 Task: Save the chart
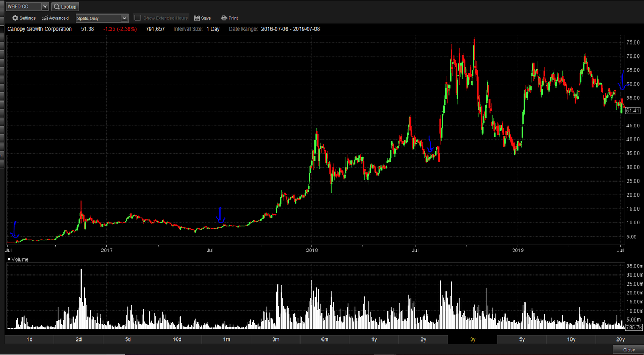202,18
